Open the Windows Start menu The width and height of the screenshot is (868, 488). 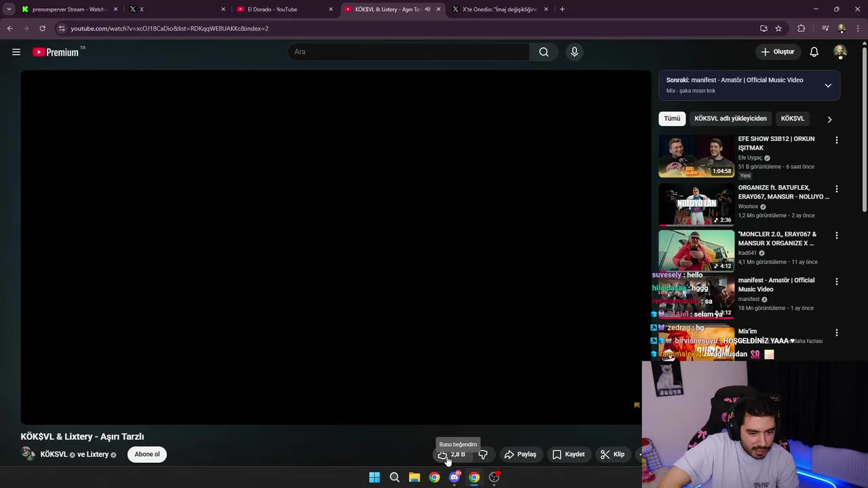click(x=374, y=477)
